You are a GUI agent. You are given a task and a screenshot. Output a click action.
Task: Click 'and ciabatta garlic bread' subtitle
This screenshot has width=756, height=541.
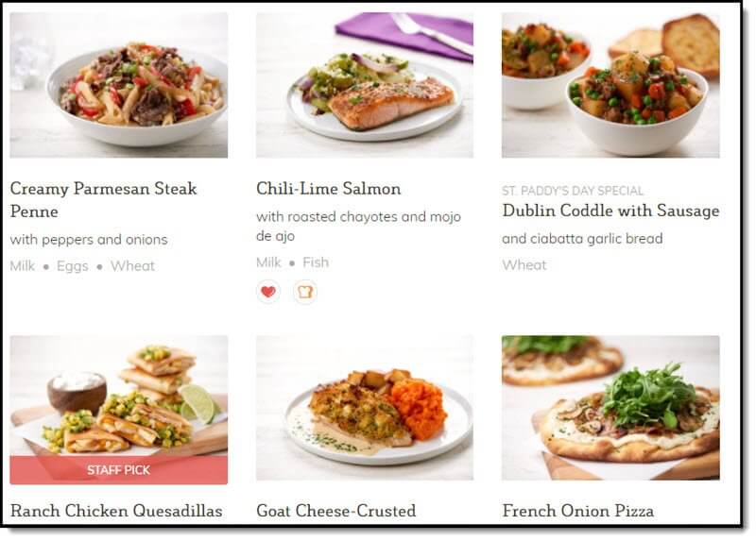[x=582, y=239]
